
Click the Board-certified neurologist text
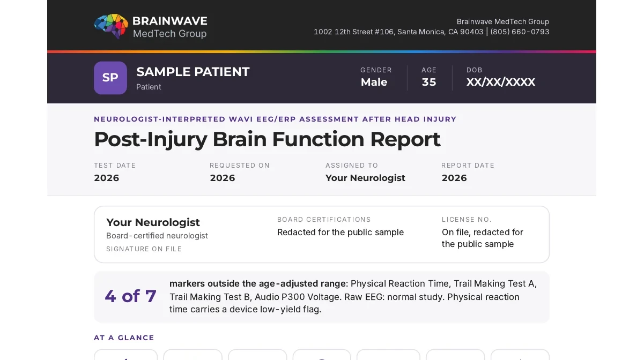(157, 236)
